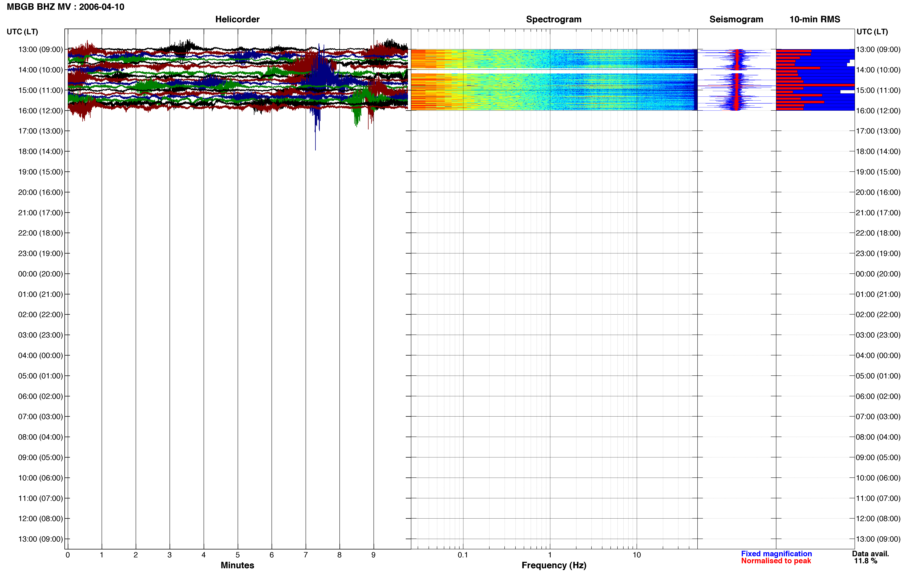This screenshot has width=924, height=578.
Task: Click the right '15:00 (11:00)' time label
Action: pos(878,90)
